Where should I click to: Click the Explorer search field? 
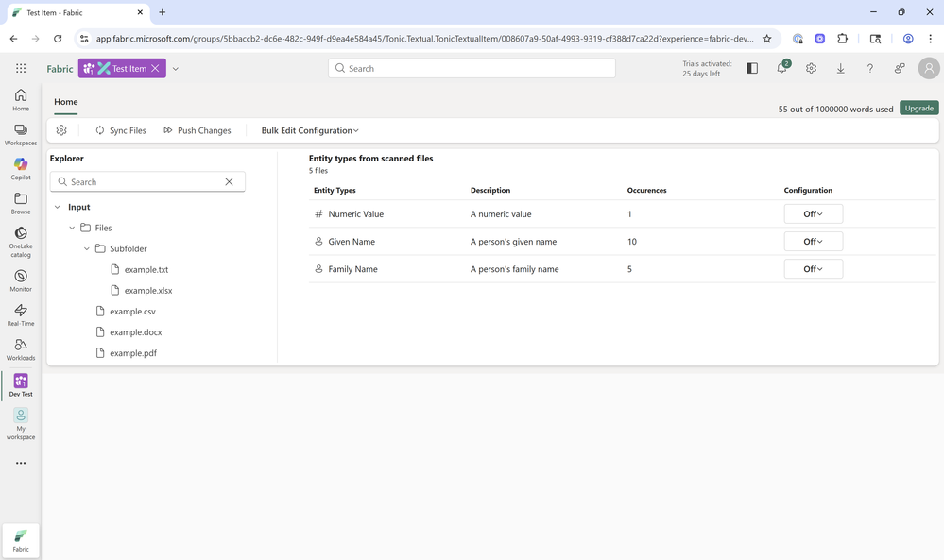tap(147, 181)
